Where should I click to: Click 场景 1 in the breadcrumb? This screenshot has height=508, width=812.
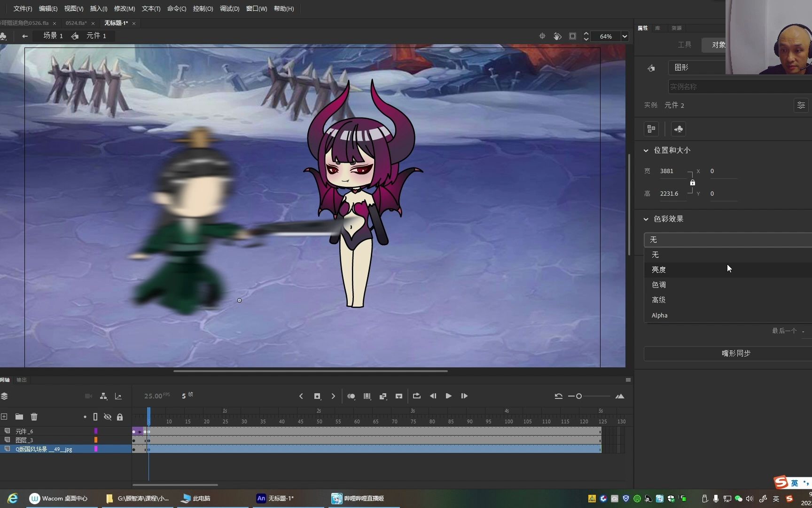click(x=53, y=36)
